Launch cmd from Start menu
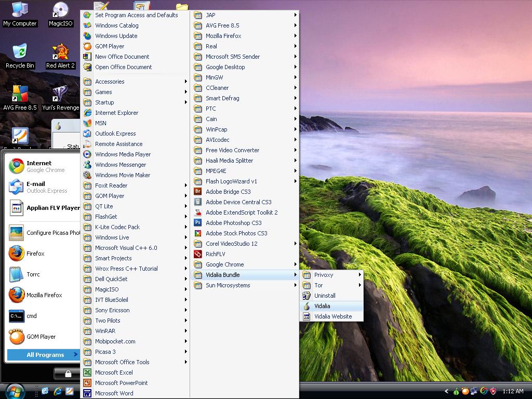The height and width of the screenshot is (399, 532). 44,316
